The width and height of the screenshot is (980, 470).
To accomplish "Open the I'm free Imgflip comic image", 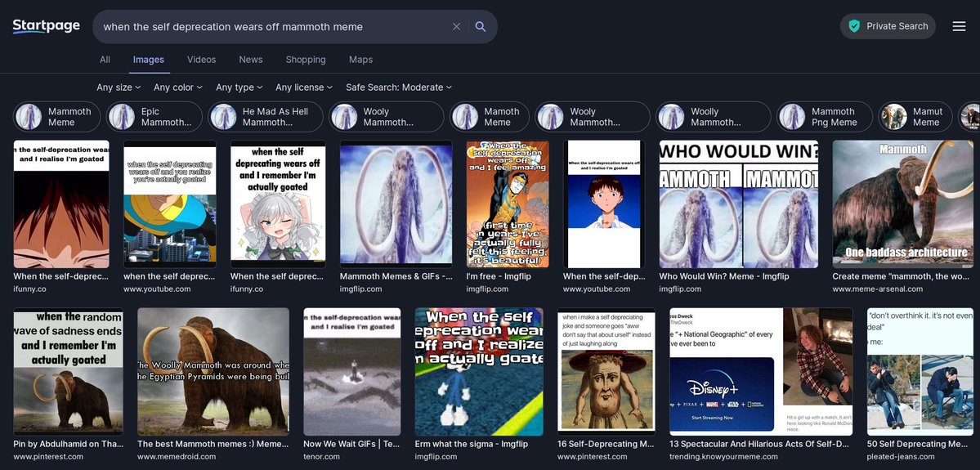I will tap(508, 204).
